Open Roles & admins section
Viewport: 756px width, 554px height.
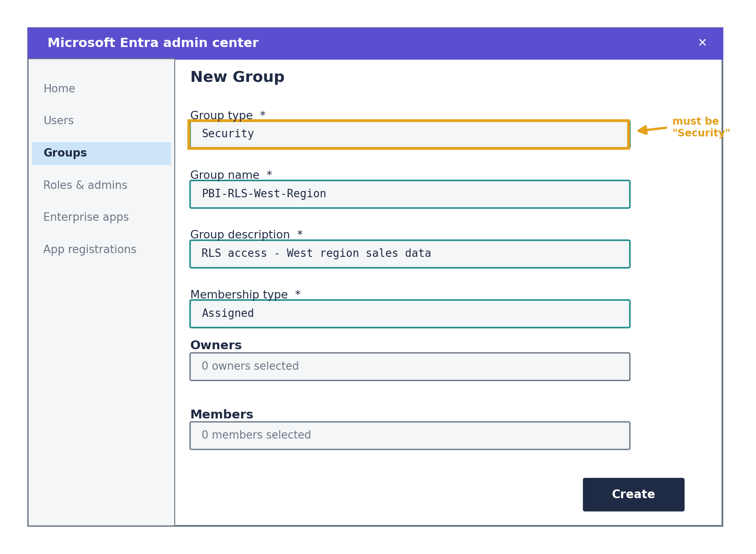tap(85, 186)
